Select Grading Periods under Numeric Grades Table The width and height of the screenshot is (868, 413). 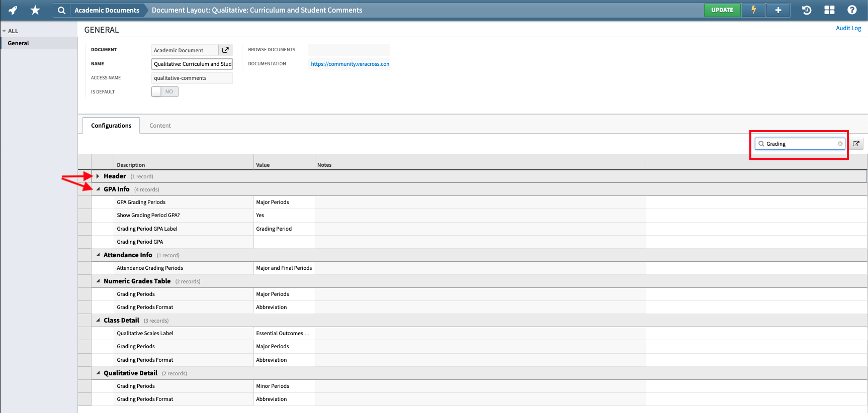point(473,294)
